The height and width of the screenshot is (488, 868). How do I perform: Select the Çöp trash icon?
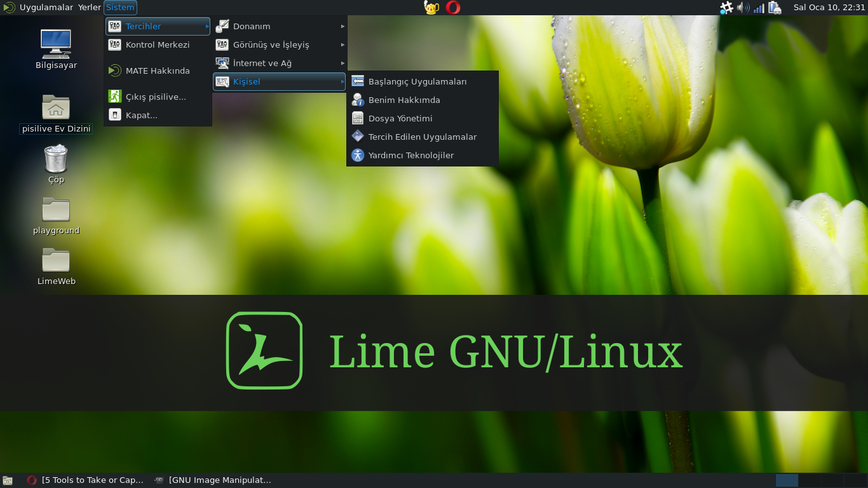pyautogui.click(x=56, y=164)
